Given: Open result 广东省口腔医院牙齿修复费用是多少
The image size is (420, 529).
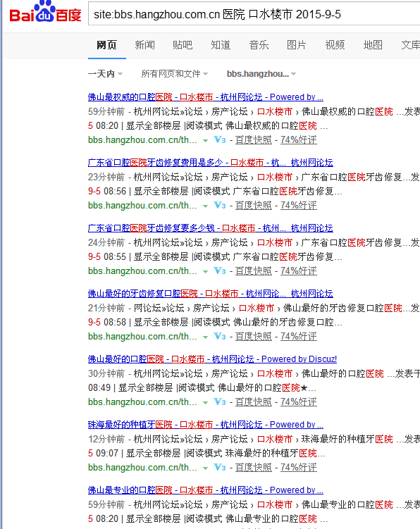Looking at the screenshot, I should point(186,163).
